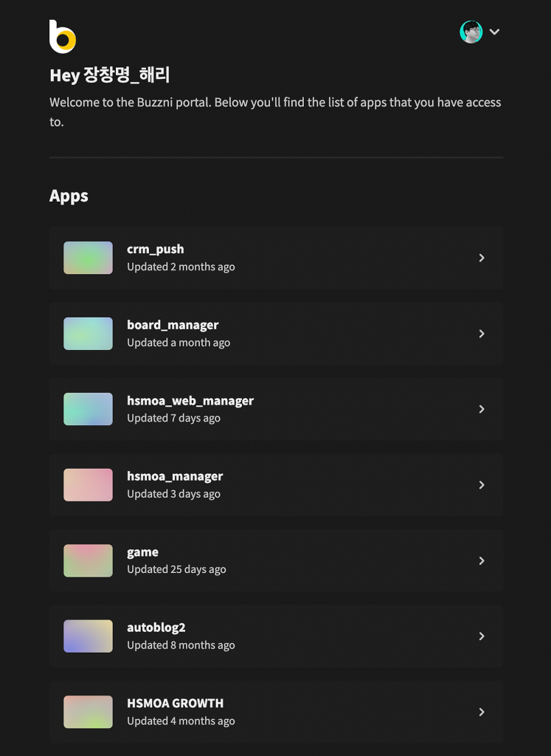Click the board_manager right arrow chevron
The width and height of the screenshot is (551, 756).
[482, 334]
